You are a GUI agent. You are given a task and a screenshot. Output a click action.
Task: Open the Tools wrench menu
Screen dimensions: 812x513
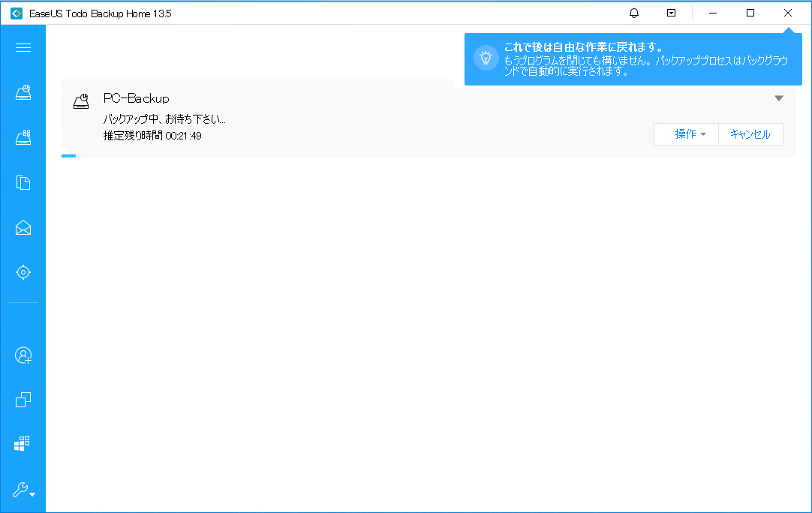coord(24,490)
